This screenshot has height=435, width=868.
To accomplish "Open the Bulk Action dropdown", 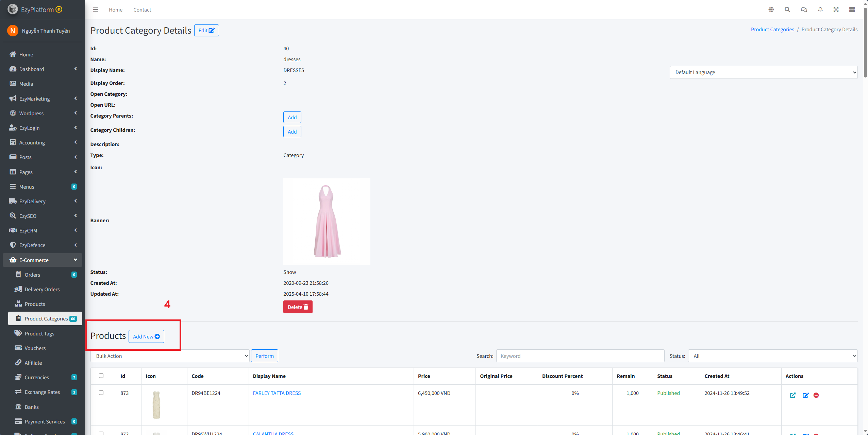I will 170,356.
